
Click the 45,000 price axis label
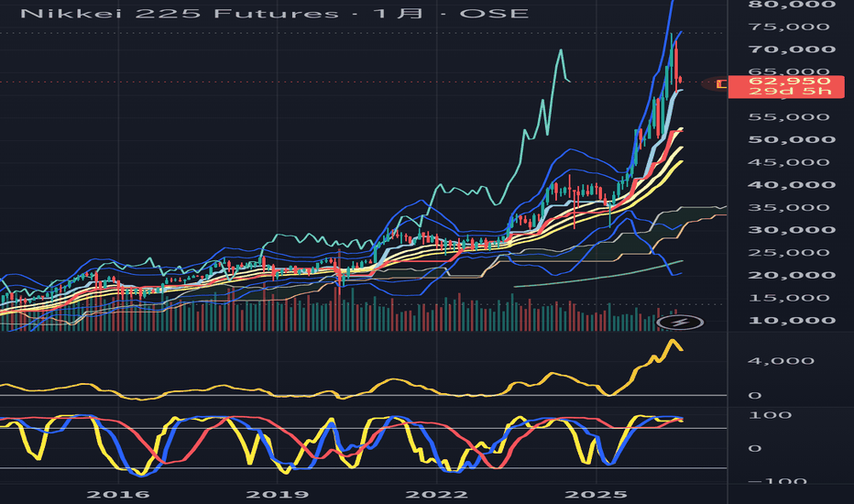(x=789, y=162)
